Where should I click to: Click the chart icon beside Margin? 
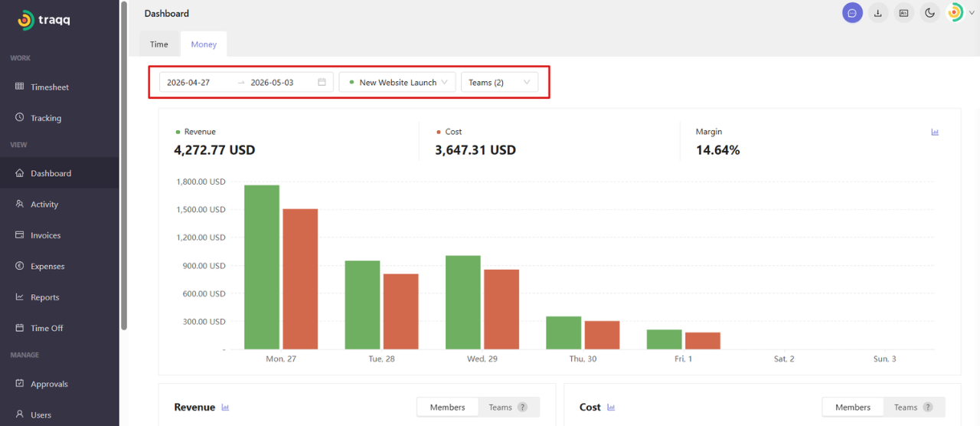click(935, 132)
